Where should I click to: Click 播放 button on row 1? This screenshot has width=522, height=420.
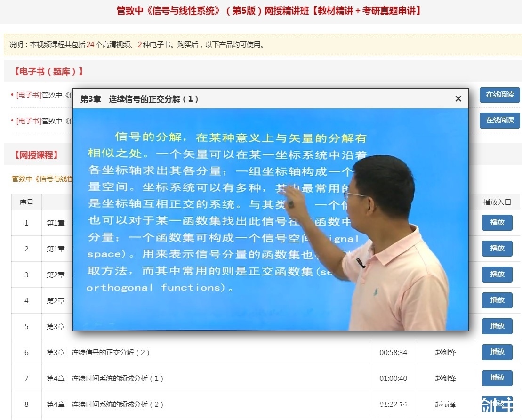pos(497,223)
